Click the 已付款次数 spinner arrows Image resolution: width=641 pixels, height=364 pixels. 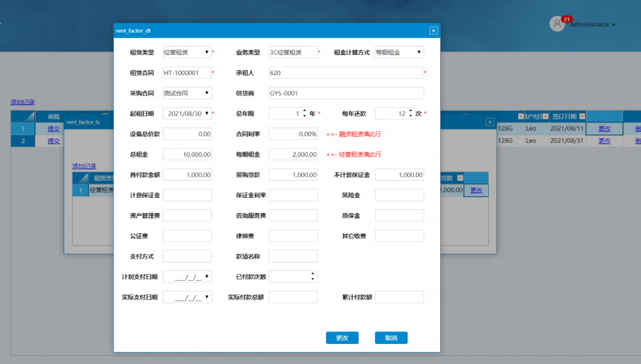click(312, 276)
